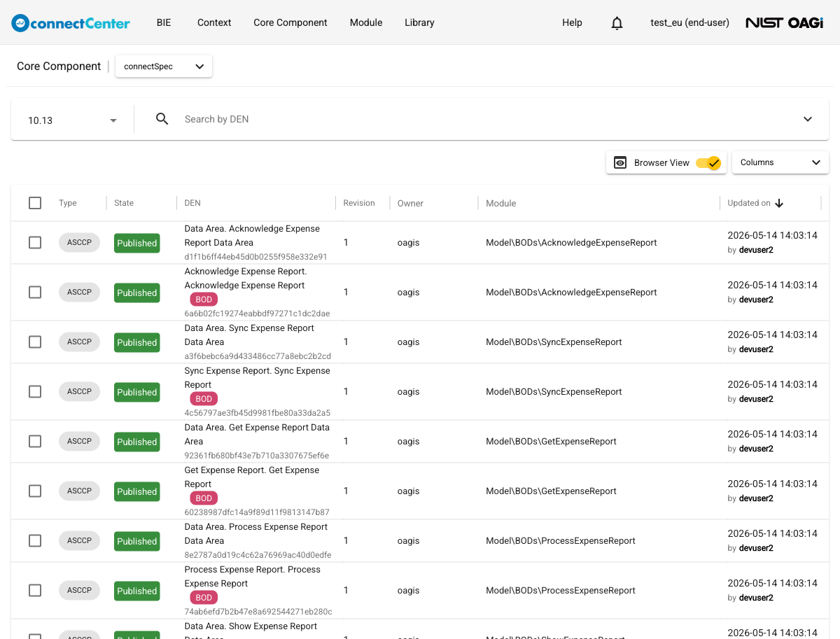Click the State column header
The width and height of the screenshot is (840, 639).
(x=124, y=203)
